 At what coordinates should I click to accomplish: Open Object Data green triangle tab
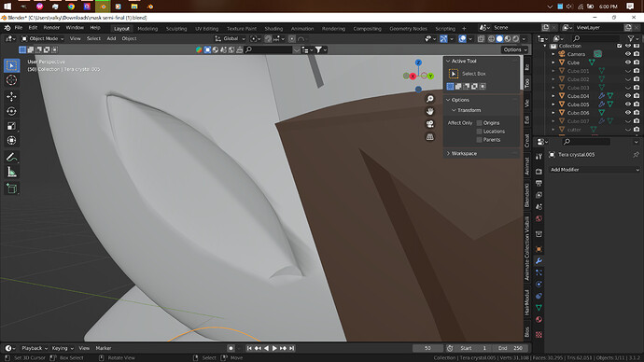539,307
